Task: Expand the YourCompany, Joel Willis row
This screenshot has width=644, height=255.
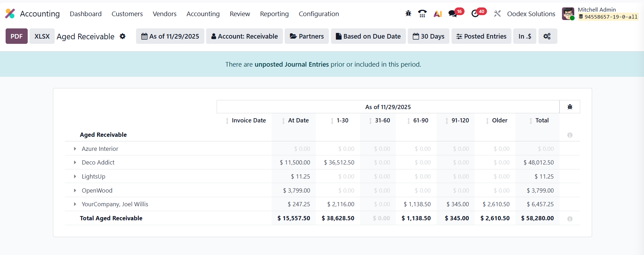Action: pos(75,204)
